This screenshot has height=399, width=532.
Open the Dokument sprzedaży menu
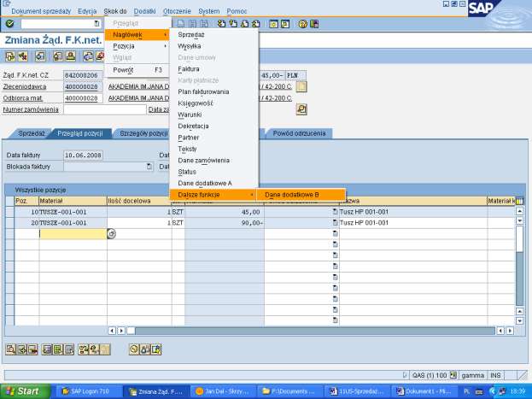click(41, 11)
